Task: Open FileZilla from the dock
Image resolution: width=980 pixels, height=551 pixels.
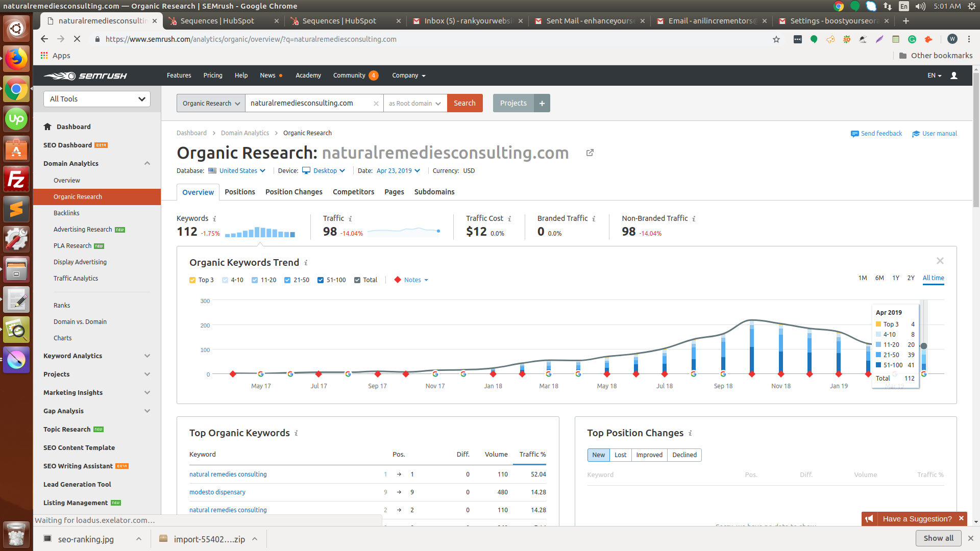Action: point(16,180)
